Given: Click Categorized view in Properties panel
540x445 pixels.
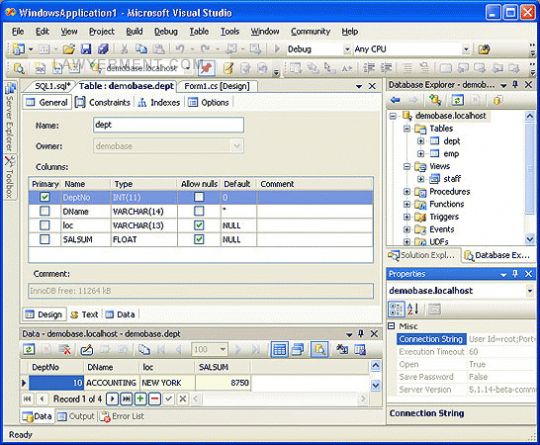Looking at the screenshot, I should pos(396,309).
